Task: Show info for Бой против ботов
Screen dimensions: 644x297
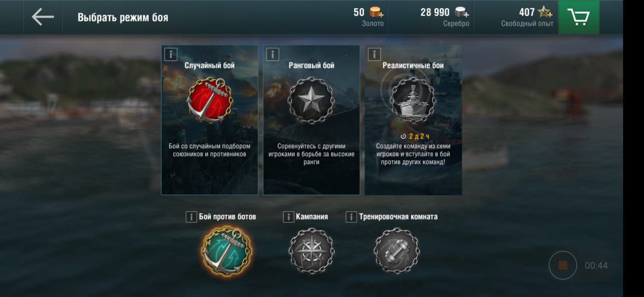Action: click(x=191, y=217)
